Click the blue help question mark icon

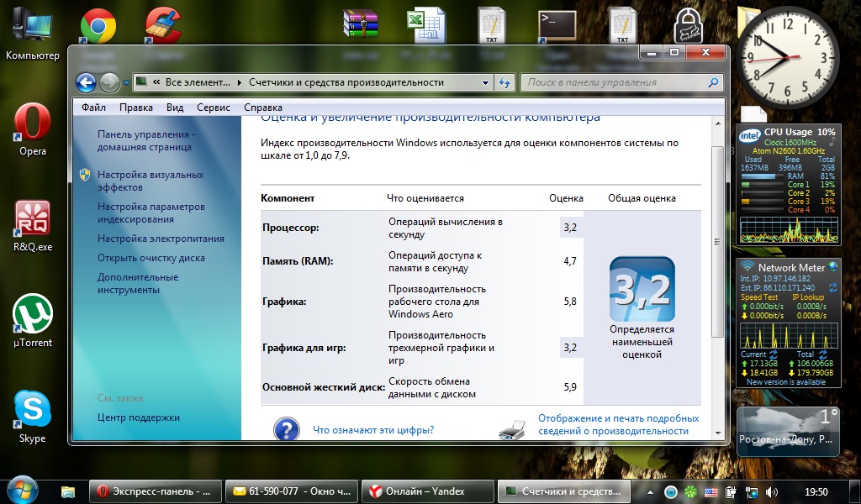[x=287, y=429]
